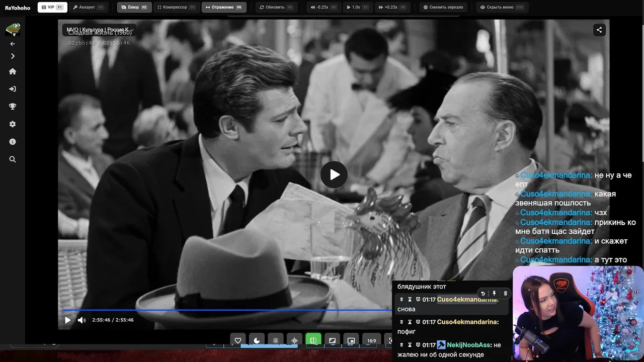Click the frog avatar icon in sidebar
Image resolution: width=644 pixels, height=362 pixels.
click(13, 30)
